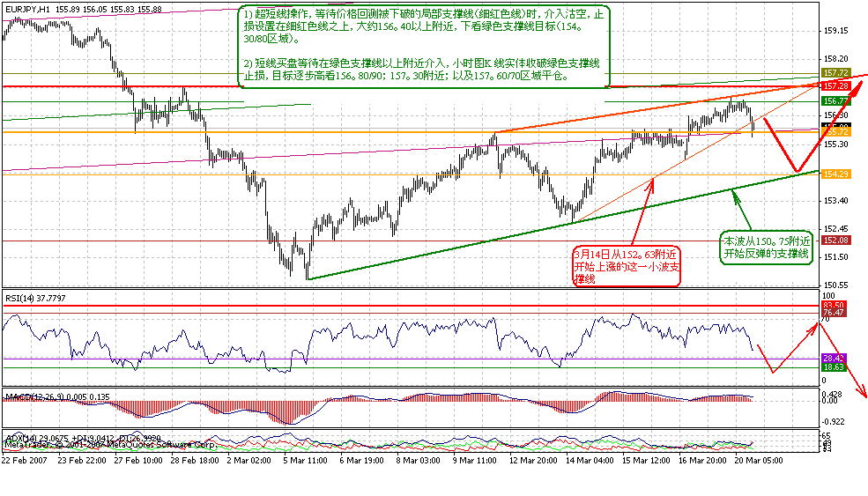Click the 151.50 price axis label
Screen dimensions: 868x496
(x=836, y=257)
